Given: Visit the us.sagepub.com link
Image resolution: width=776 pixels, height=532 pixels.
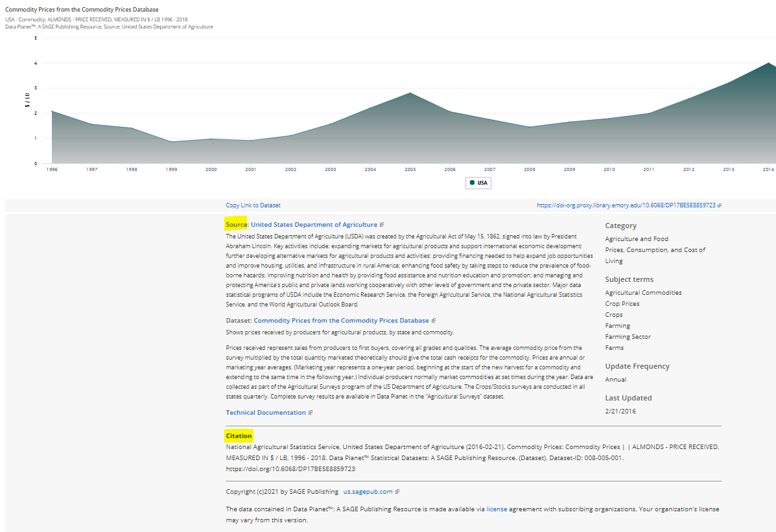Looking at the screenshot, I should (x=368, y=492).
